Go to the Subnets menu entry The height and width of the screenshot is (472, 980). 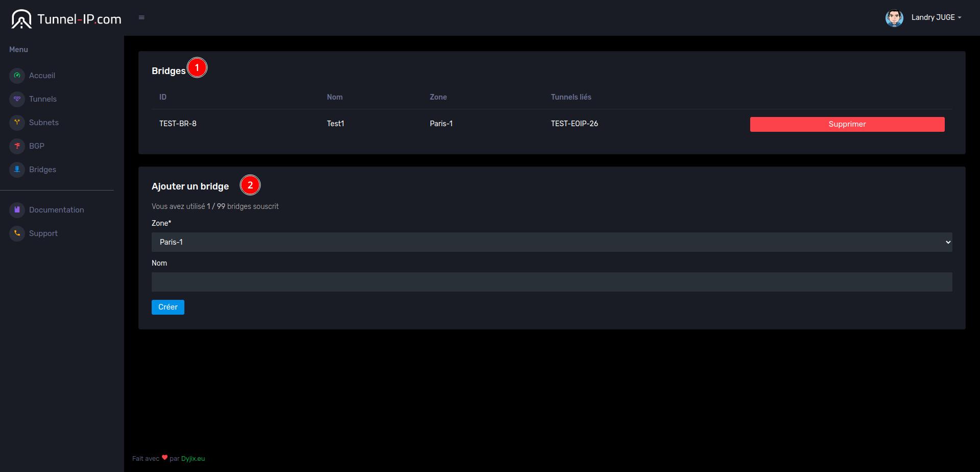pyautogui.click(x=44, y=123)
